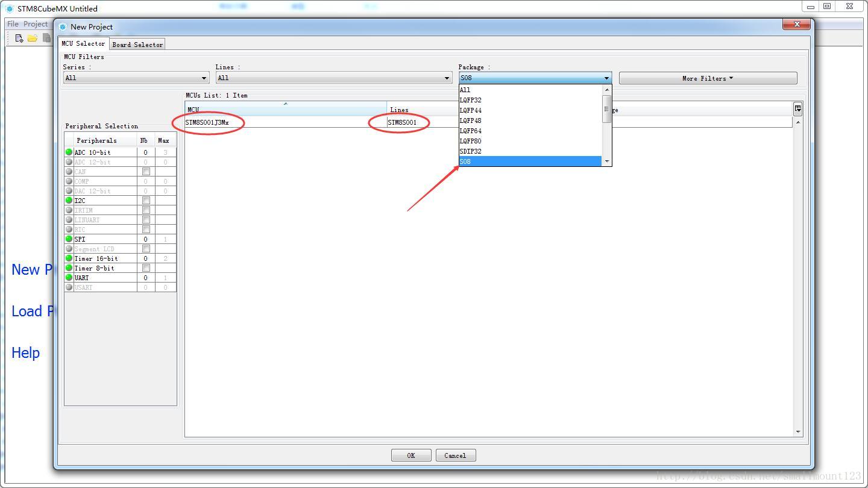Tick the I2C peripheral checkbox
Viewport: 868px width, 488px height.
click(146, 201)
